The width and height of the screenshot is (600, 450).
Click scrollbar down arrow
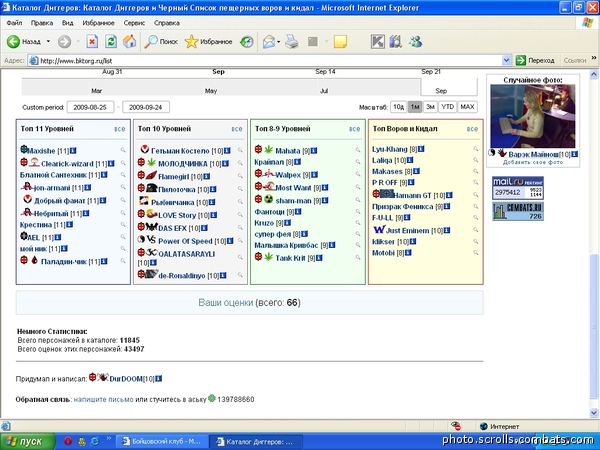[594, 413]
